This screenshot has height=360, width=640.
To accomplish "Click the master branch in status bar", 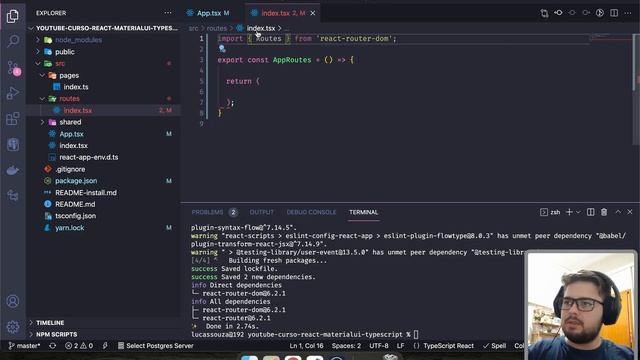I will point(24,346).
